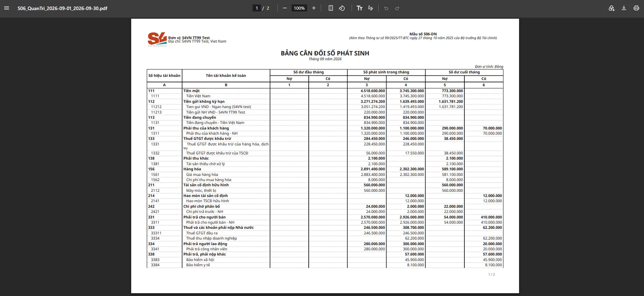Click the Số phát sinh trong tháng header
This screenshot has height=296, width=644.
386,72
